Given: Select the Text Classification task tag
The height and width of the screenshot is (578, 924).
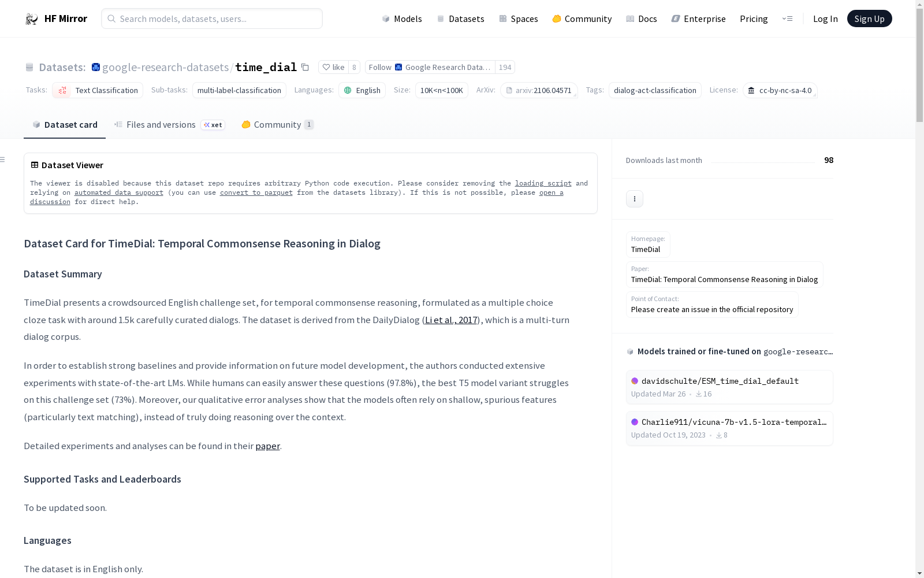Looking at the screenshot, I should click(98, 90).
